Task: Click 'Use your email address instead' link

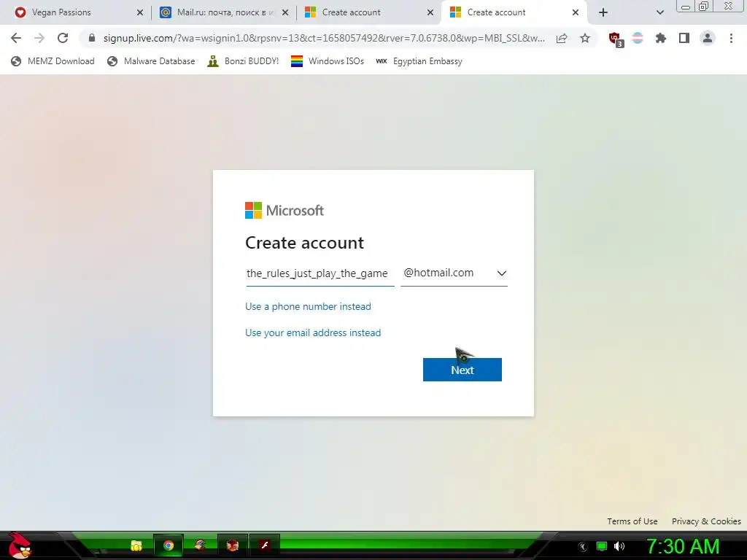Action: click(x=312, y=332)
